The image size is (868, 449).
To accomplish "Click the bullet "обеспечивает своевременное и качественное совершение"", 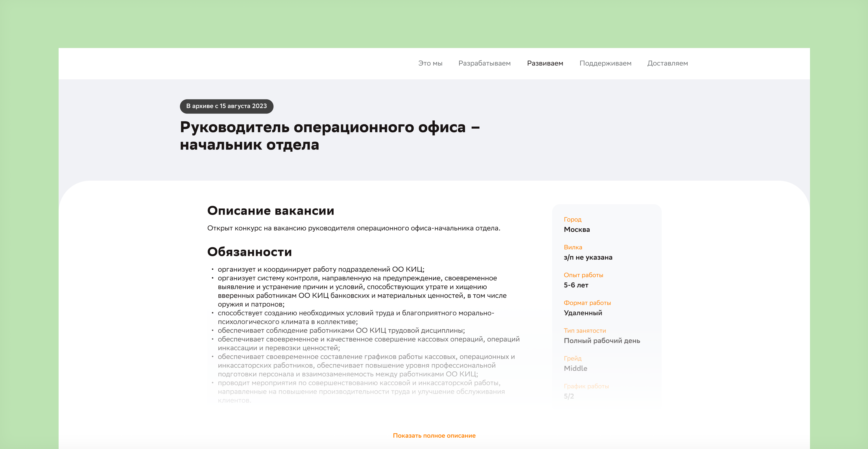I will [x=369, y=343].
